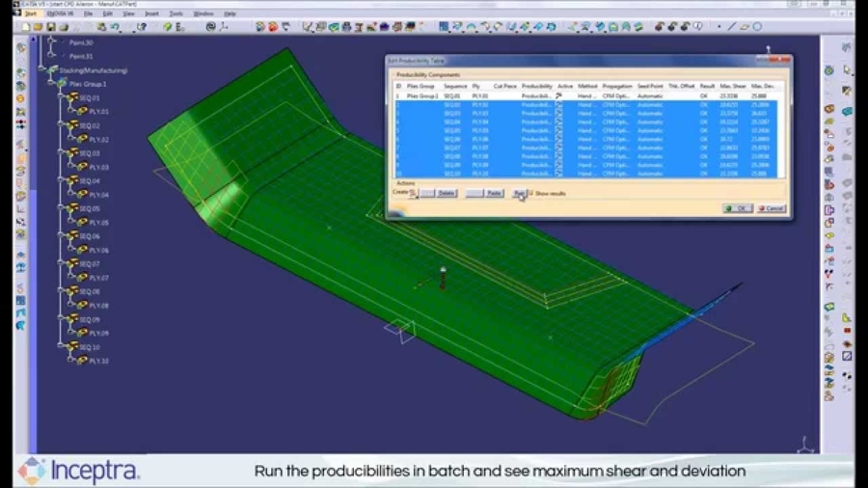Select Point.31 in the specification tree
The width and height of the screenshot is (868, 488).
pyautogui.click(x=81, y=56)
